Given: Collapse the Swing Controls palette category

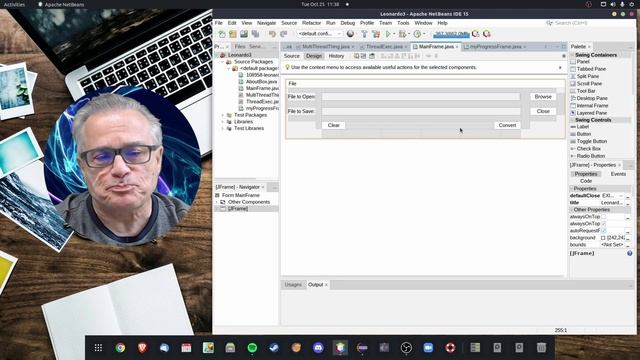Looking at the screenshot, I should click(572, 120).
